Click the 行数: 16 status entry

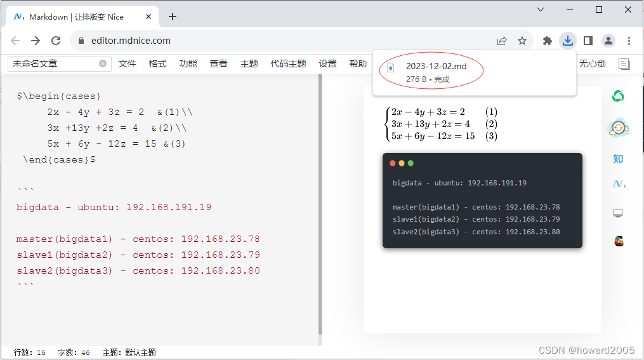[x=30, y=352]
